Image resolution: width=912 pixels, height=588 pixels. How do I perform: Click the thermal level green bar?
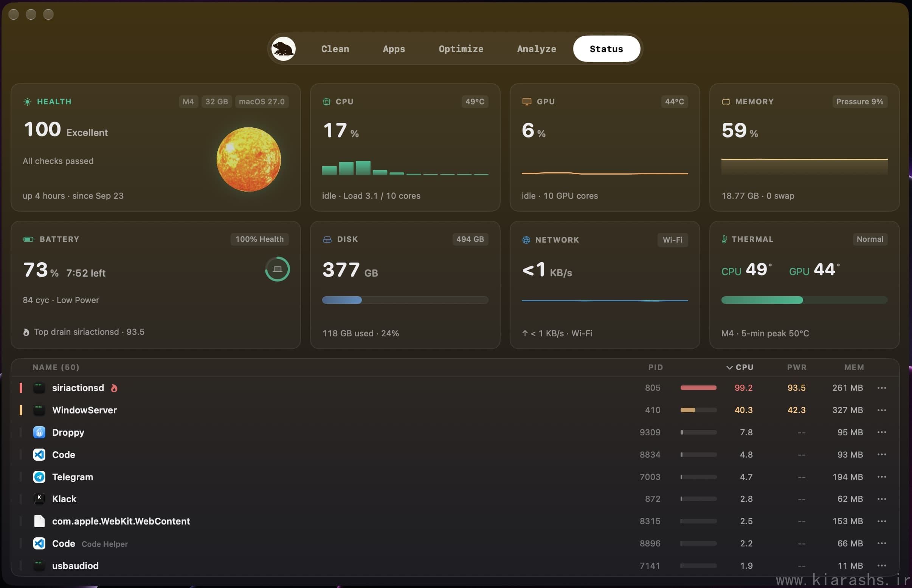804,300
